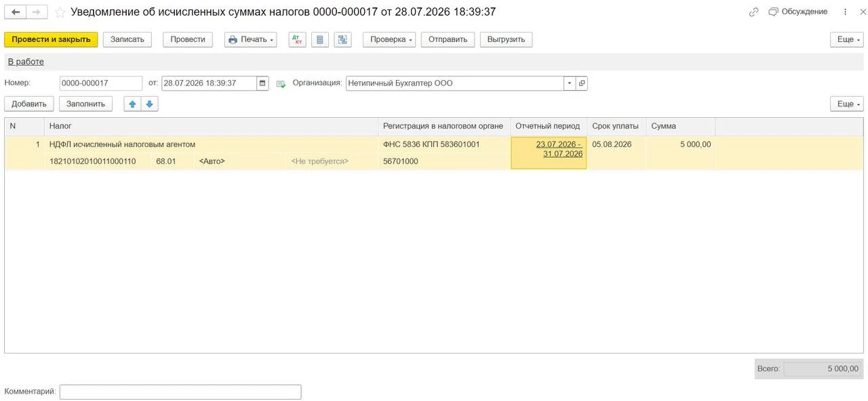
Task: Click the Сумма column header
Action: point(680,126)
